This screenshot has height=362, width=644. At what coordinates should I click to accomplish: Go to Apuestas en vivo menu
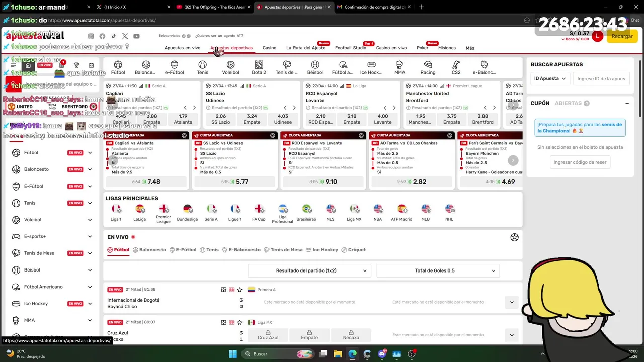click(x=182, y=48)
